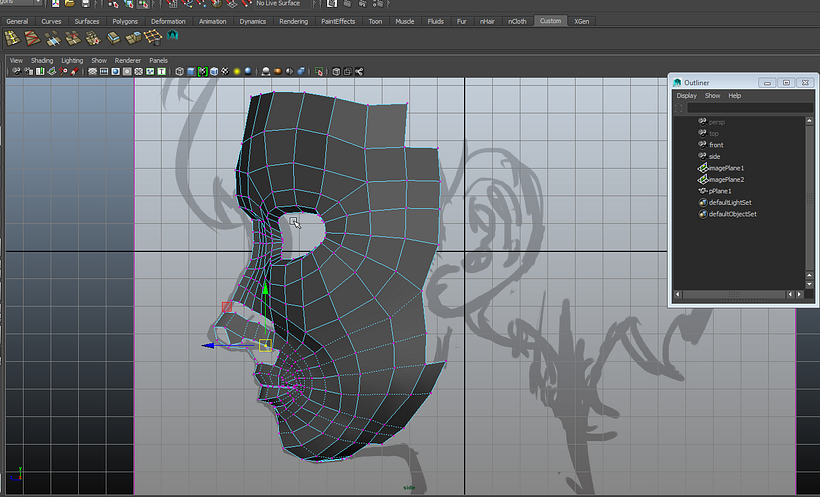Open the No Live Surface dropdown
This screenshot has width=820, height=497.
(283, 4)
